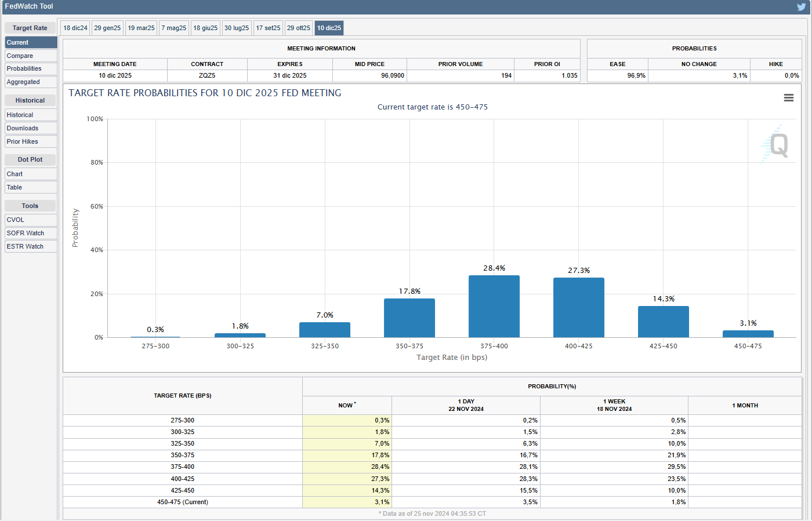Viewport: 812px width, 521px height.
Task: Select the Aggregated sidebar option
Action: click(x=31, y=82)
